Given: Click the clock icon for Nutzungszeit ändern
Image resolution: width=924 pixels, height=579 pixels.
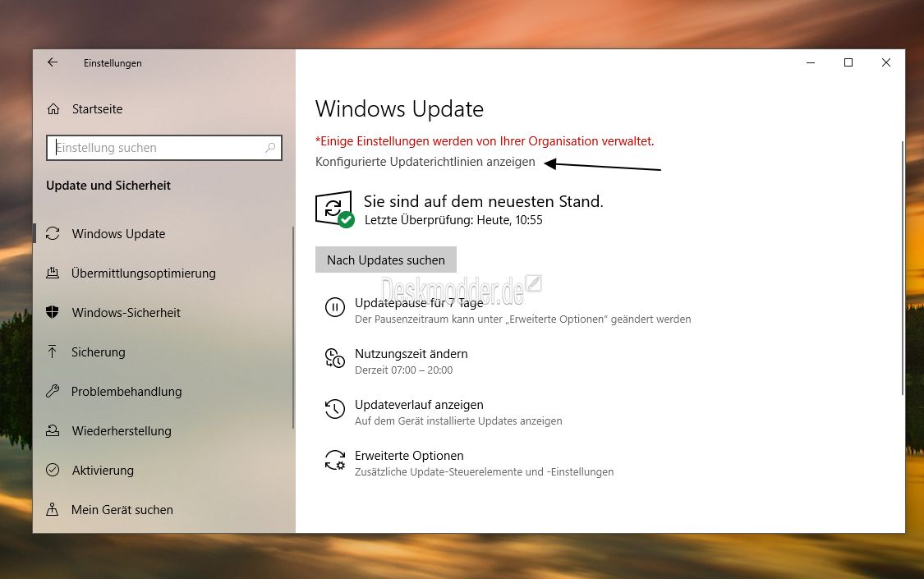Looking at the screenshot, I should [335, 358].
